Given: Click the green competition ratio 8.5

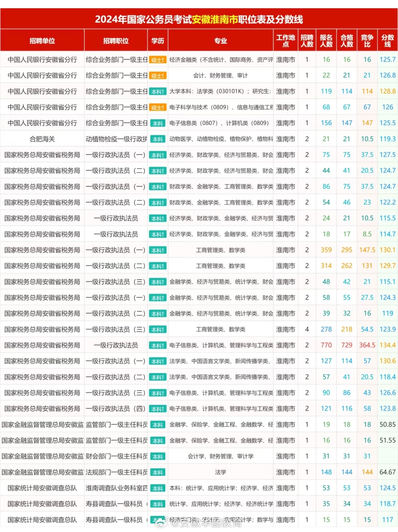Looking at the screenshot, I should (x=367, y=234).
